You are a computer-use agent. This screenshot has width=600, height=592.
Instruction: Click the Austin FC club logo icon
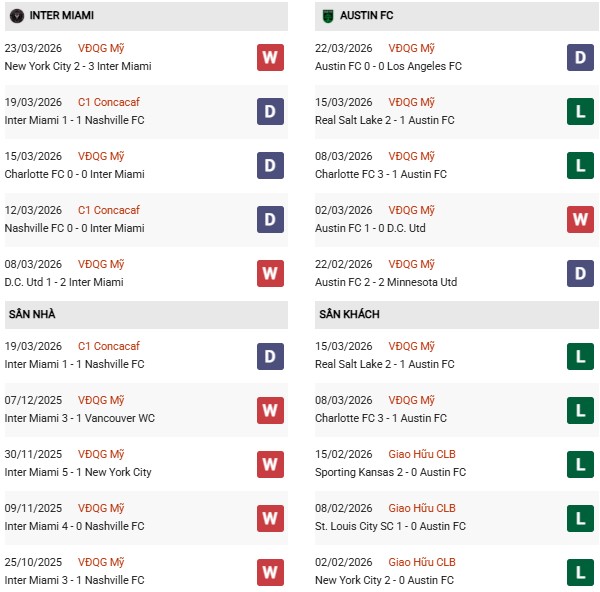(327, 16)
